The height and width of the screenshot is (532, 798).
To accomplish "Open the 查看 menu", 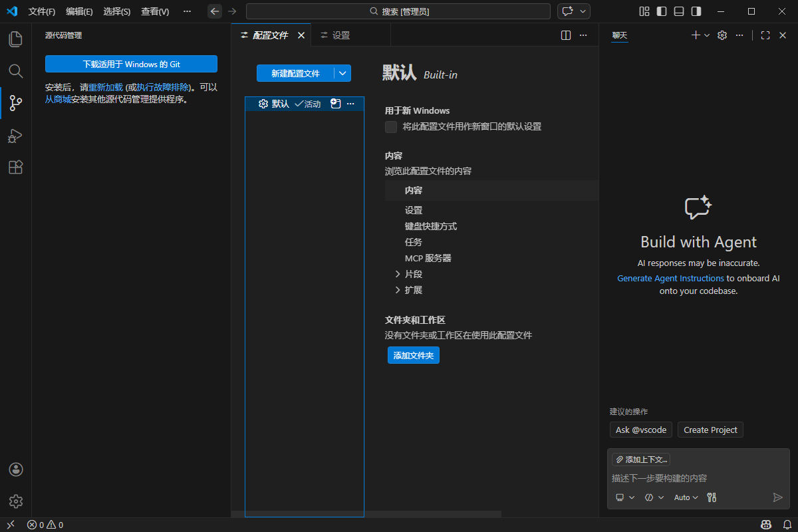I will (x=154, y=11).
